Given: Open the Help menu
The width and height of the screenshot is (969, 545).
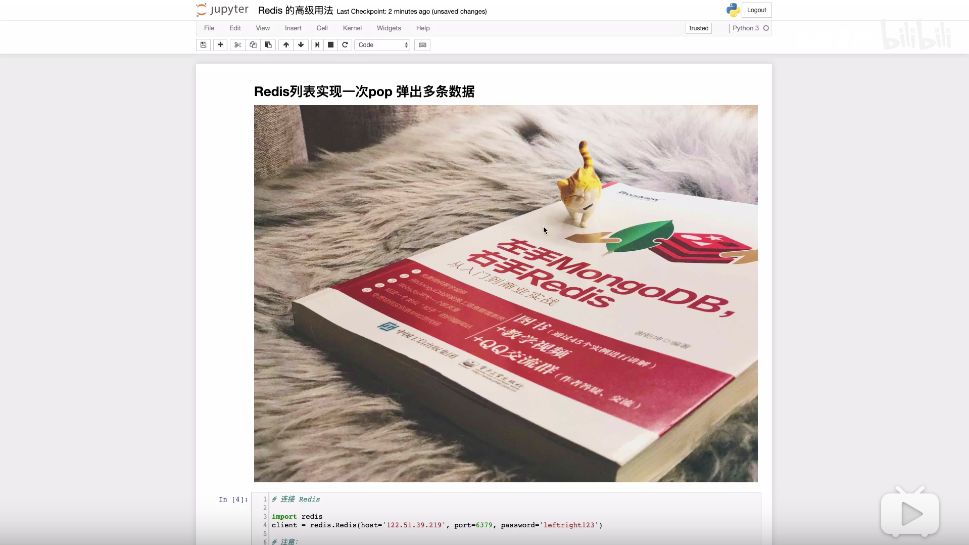Looking at the screenshot, I should pyautogui.click(x=423, y=28).
